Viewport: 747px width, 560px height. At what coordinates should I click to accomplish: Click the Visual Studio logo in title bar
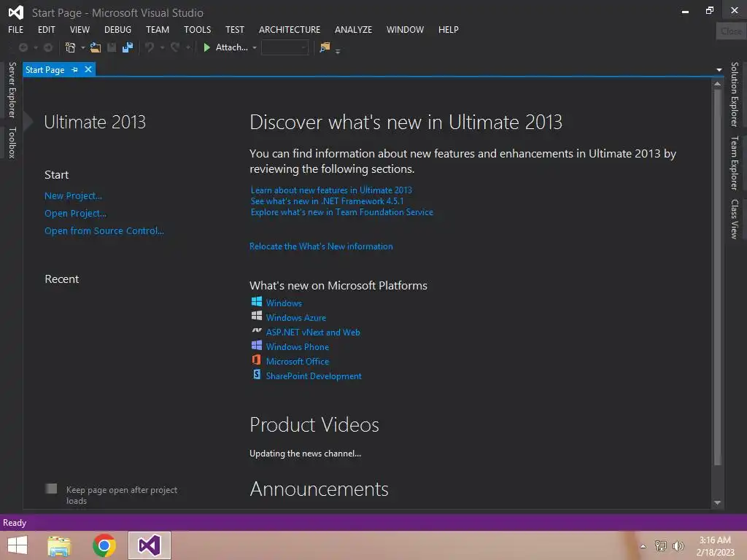tap(16, 12)
